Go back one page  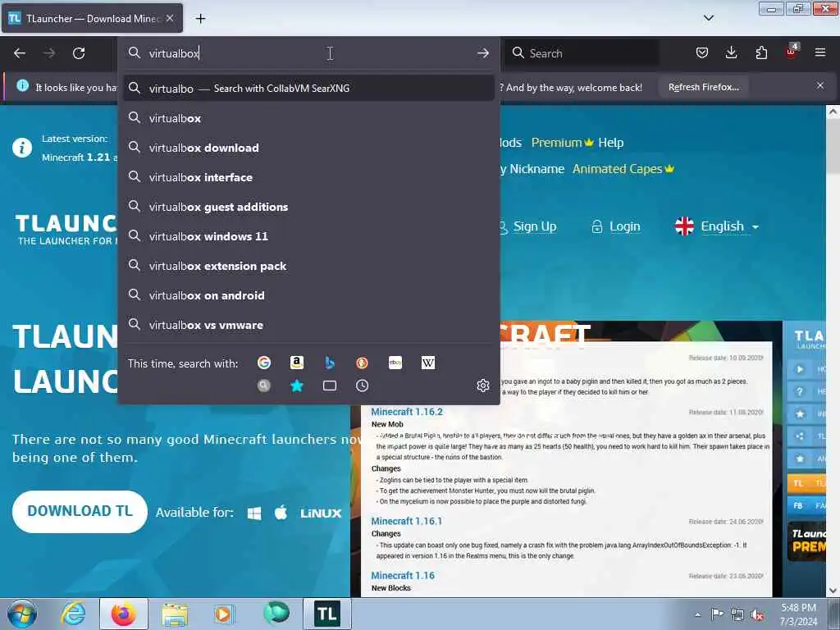point(20,53)
